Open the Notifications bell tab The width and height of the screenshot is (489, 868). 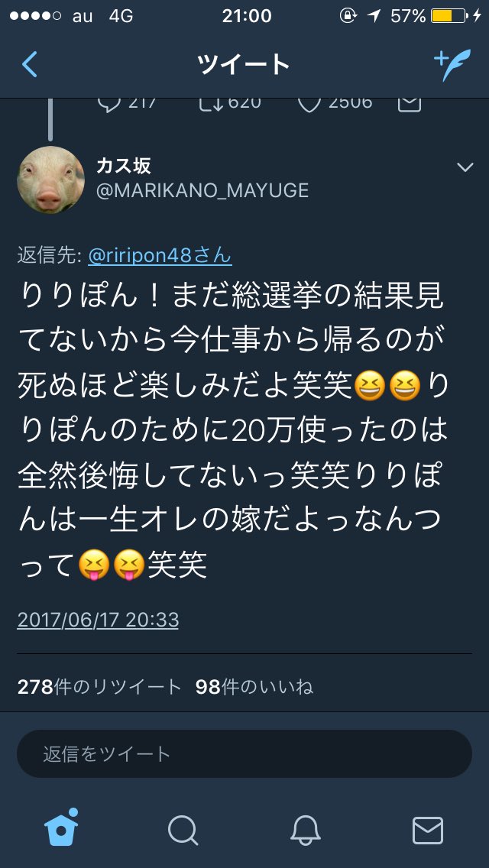305,831
